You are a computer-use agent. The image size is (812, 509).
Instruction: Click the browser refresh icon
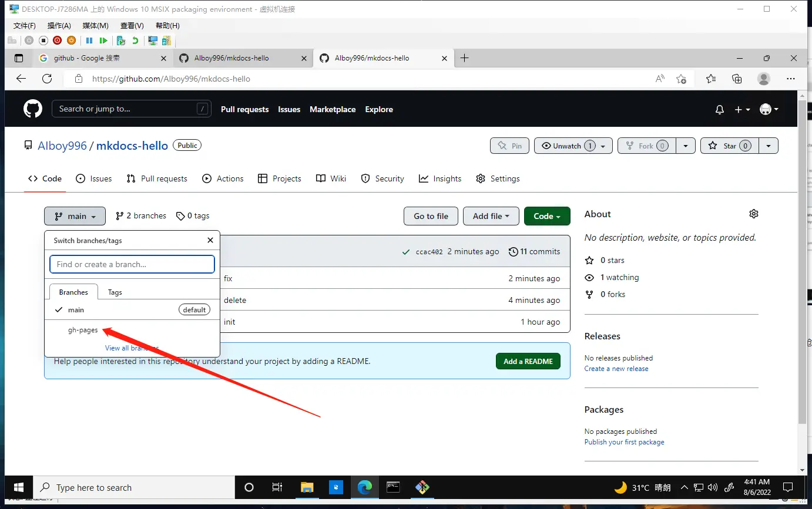click(47, 79)
